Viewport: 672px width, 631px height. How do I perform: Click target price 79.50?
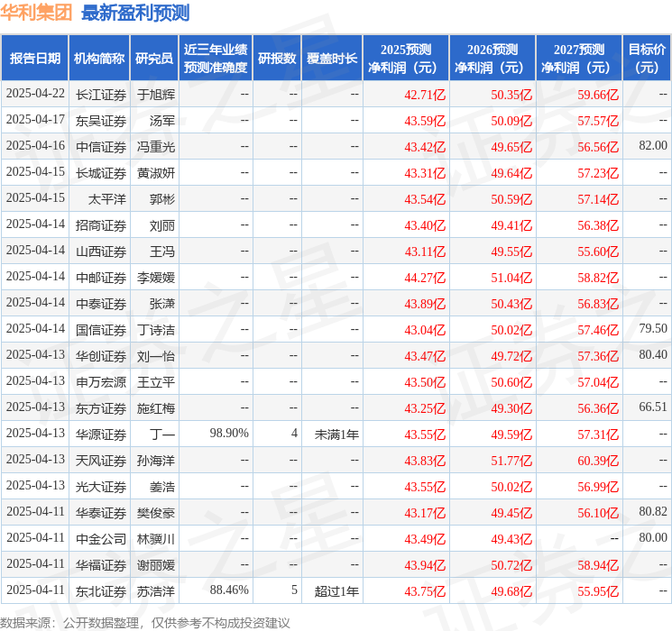(653, 328)
